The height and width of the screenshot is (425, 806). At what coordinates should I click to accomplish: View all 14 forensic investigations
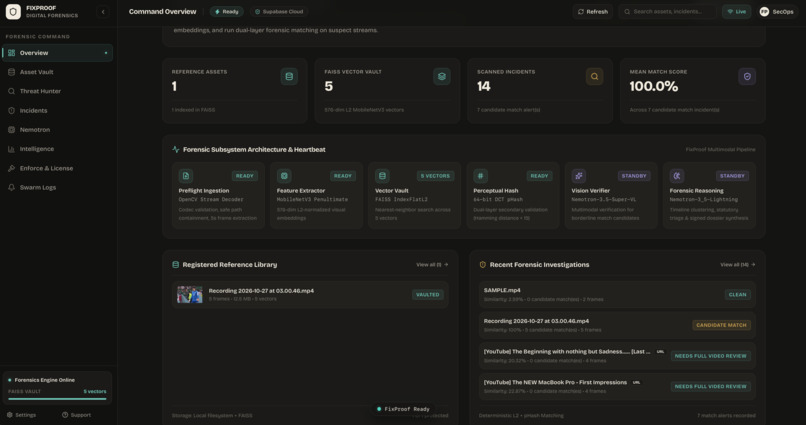tap(738, 265)
